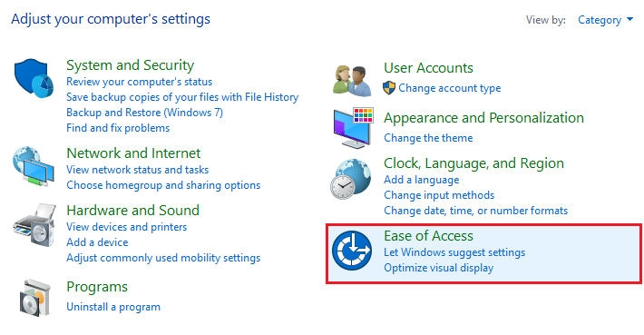Click the Network and Internet globe icon
Image resolution: width=644 pixels, height=335 pixels.
(x=34, y=166)
